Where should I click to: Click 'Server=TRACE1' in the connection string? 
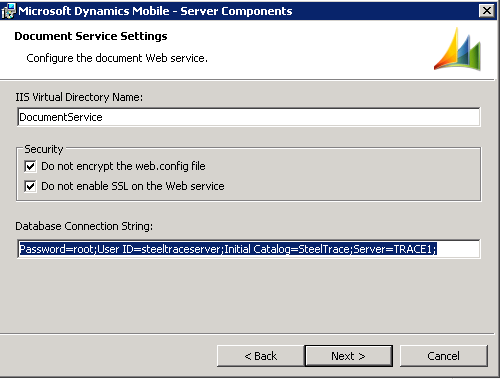tap(392, 249)
